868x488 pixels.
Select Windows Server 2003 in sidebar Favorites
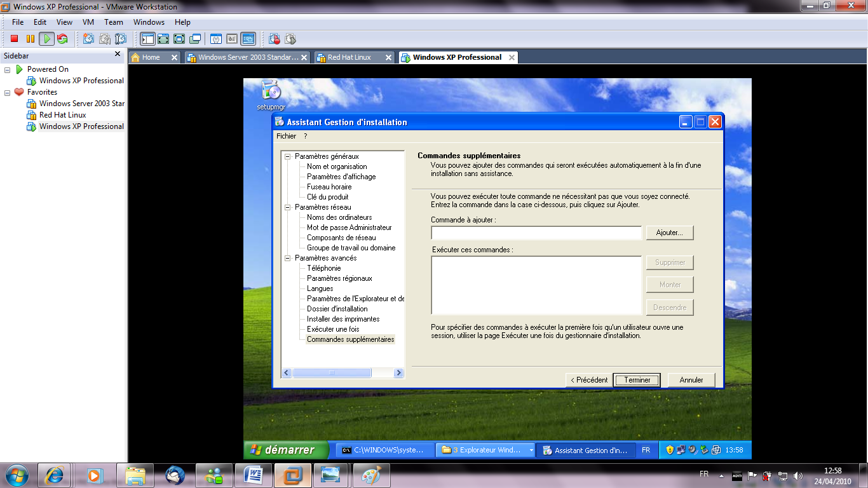[81, 104]
